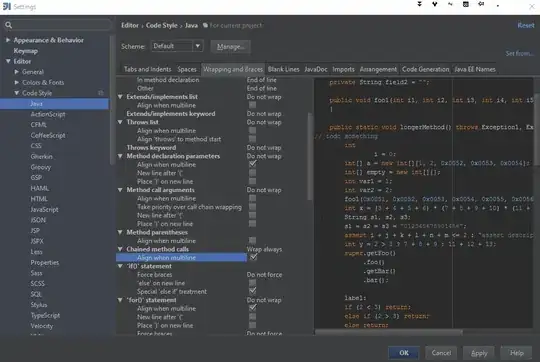
Task: Switch to the Spaces tab
Action: tap(187, 69)
